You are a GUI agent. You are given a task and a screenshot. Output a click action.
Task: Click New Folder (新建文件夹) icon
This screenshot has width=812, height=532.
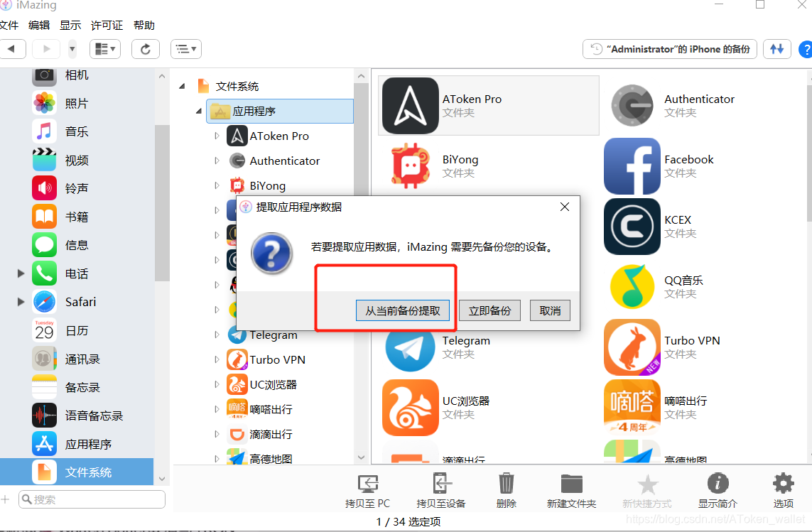[x=572, y=491]
